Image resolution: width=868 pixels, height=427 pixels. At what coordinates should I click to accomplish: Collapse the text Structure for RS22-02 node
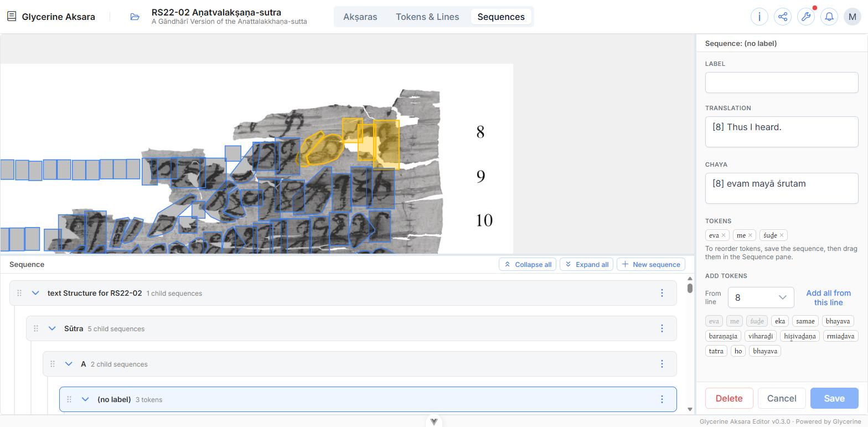[x=35, y=293]
